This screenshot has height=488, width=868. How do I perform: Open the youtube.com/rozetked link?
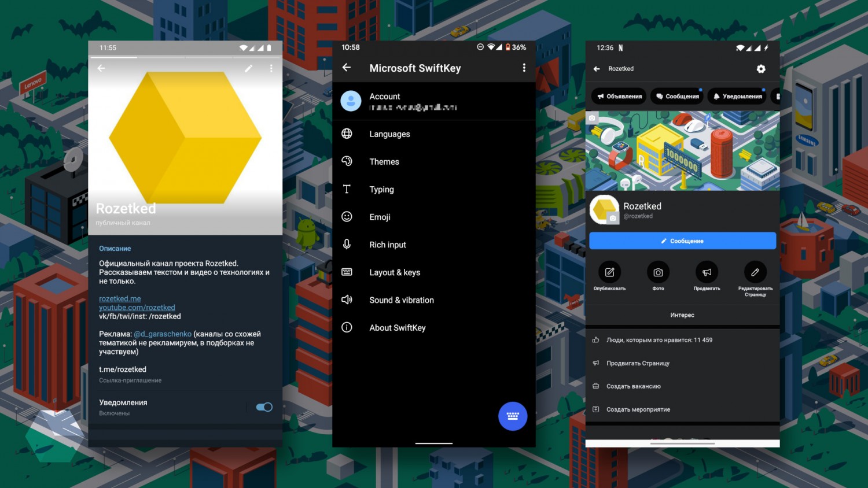pyautogui.click(x=137, y=308)
